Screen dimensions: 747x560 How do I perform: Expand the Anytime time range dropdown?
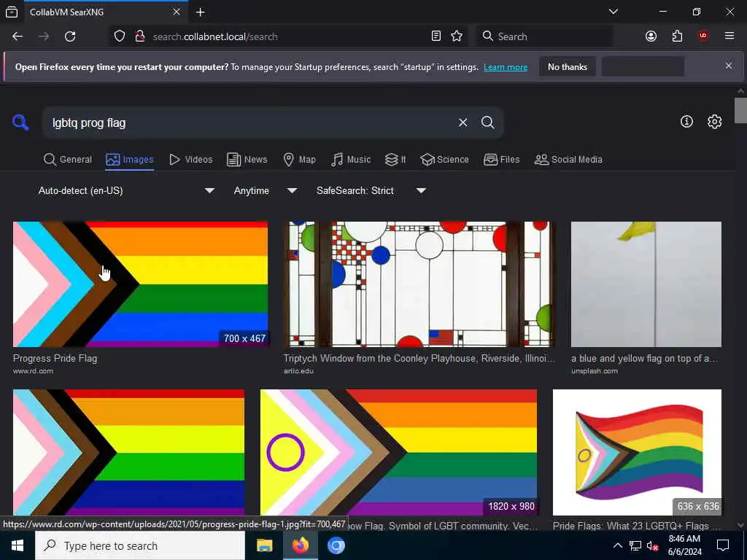pos(265,190)
